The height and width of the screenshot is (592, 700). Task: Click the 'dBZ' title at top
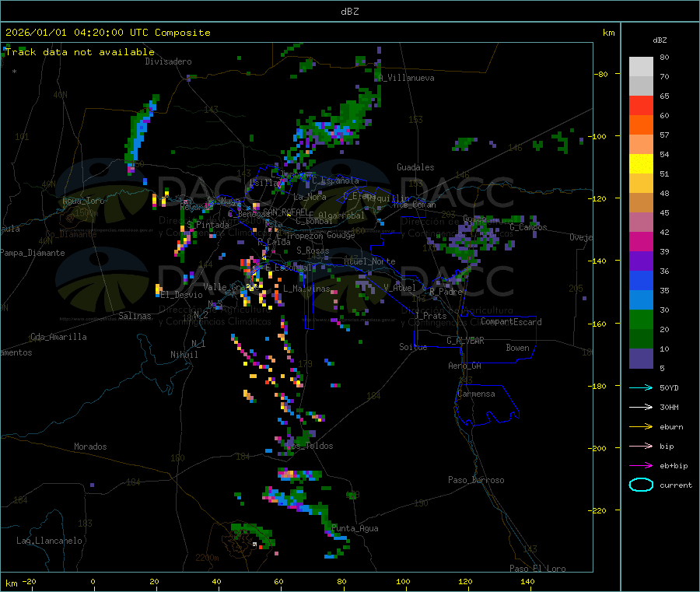click(x=349, y=11)
